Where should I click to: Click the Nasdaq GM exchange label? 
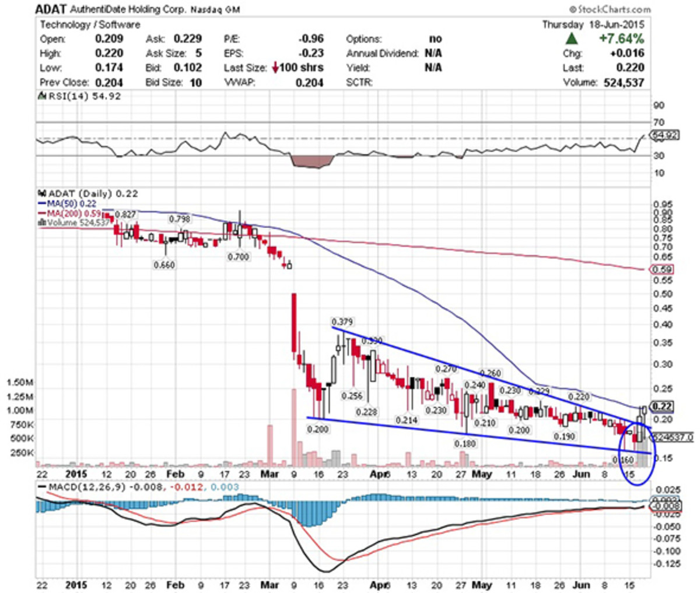pyautogui.click(x=215, y=10)
